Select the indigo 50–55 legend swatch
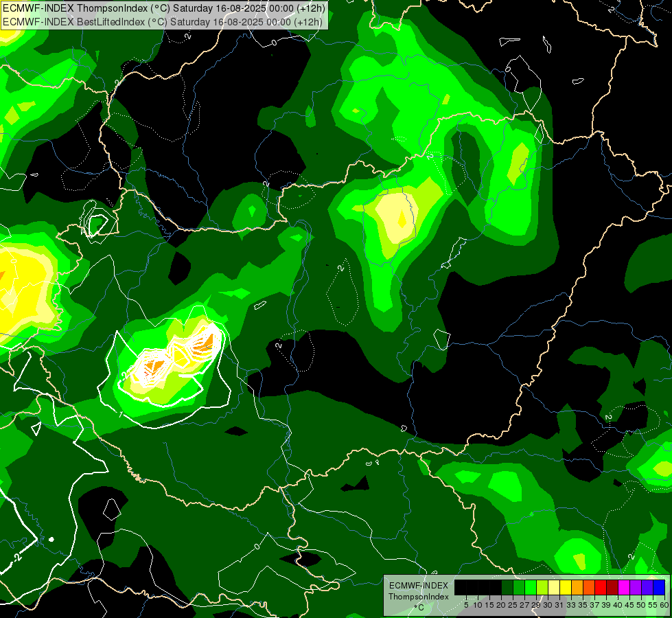This screenshot has width=672, height=618. [647, 587]
